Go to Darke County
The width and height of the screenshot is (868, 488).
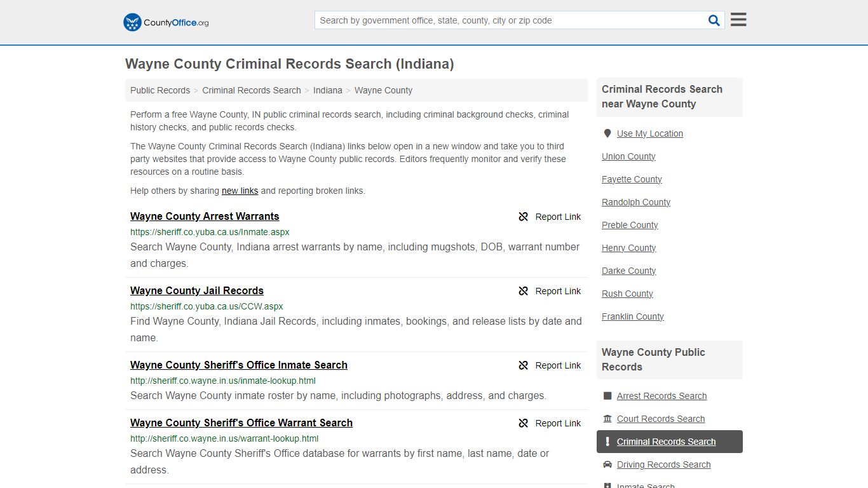pos(629,271)
